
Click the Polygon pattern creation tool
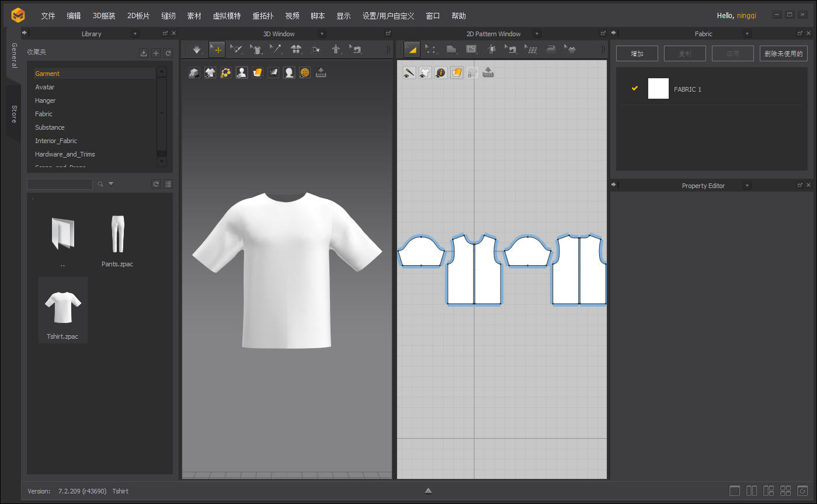click(451, 50)
